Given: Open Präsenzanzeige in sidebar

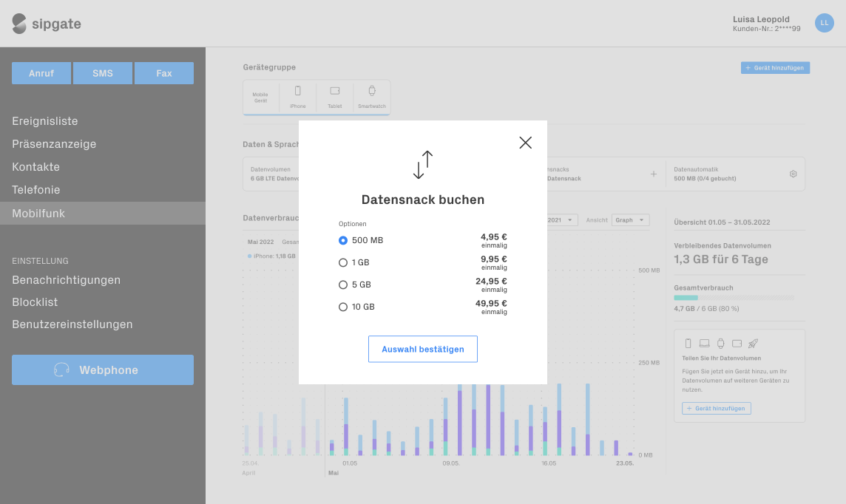Looking at the screenshot, I should 54,144.
